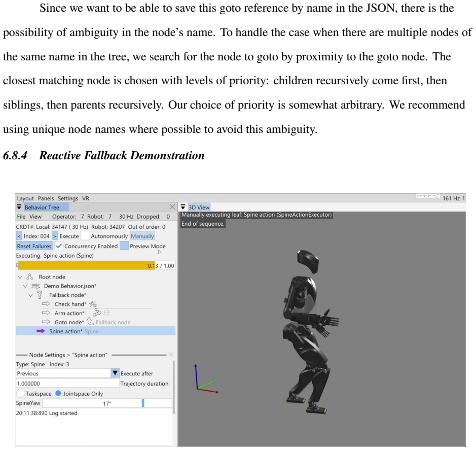Select the Root node row
Viewport: 476px width, 450px height.
coord(96,277)
